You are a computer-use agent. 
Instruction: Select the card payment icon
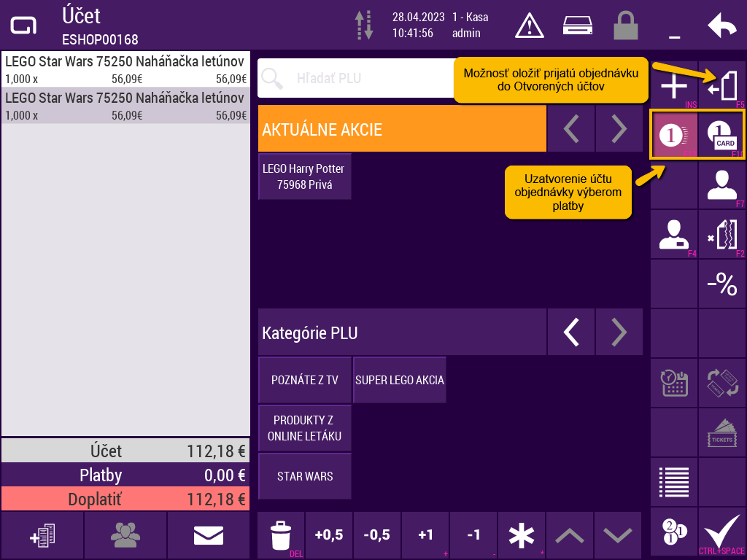721,136
